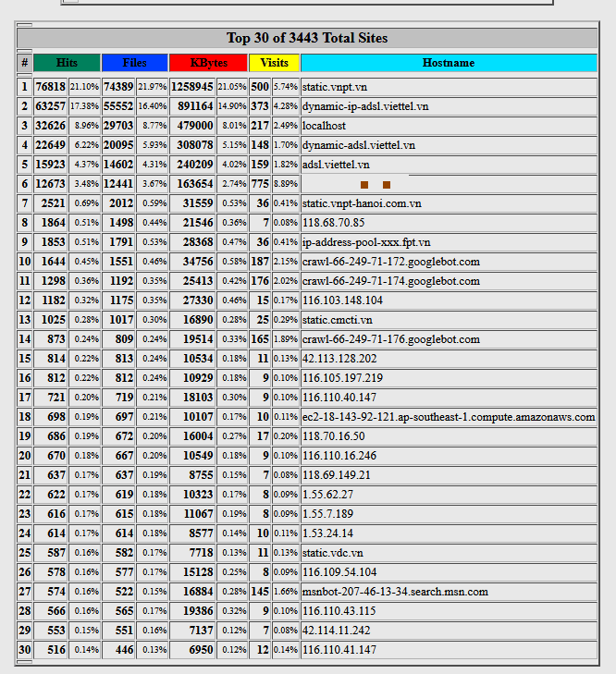Viewport: 616px width, 674px height.
Task: Click KBytes value 1258945
Action: (191, 87)
